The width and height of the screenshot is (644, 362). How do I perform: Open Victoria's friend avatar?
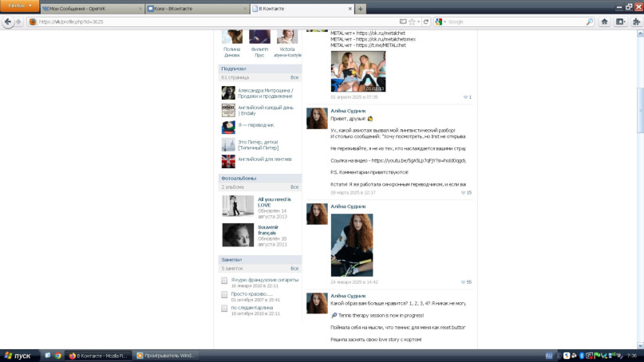(x=287, y=37)
